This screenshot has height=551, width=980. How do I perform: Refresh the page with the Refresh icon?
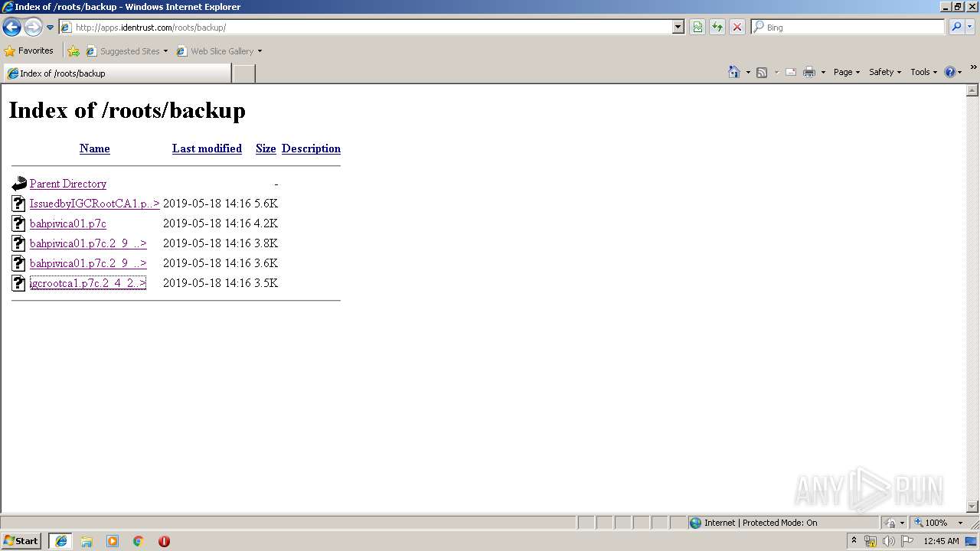click(717, 28)
